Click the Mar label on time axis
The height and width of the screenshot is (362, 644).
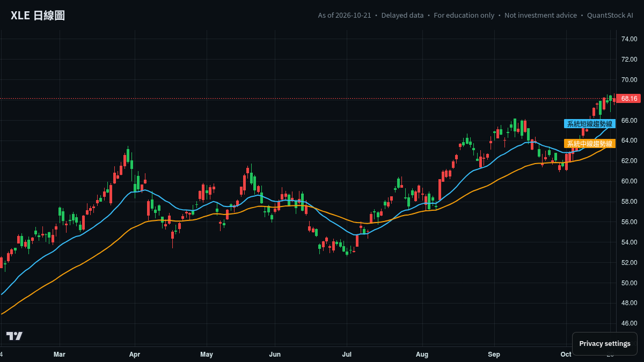point(60,354)
